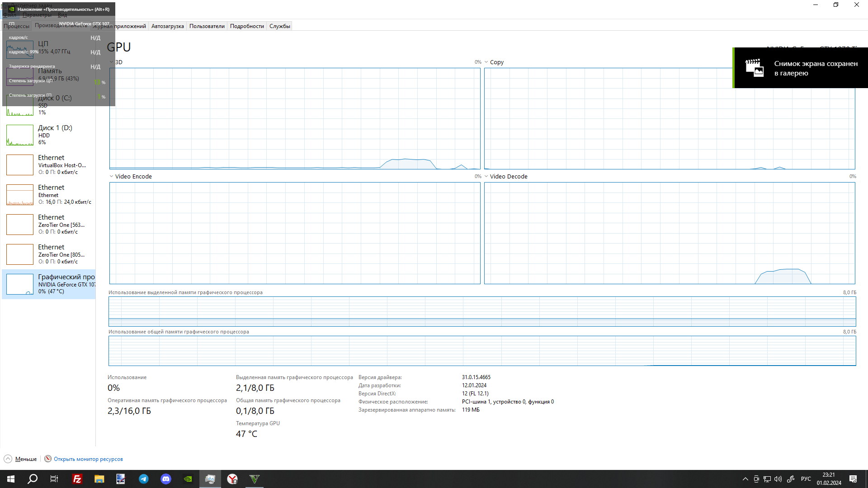Open the Copy engine dropdown chevron

point(486,62)
